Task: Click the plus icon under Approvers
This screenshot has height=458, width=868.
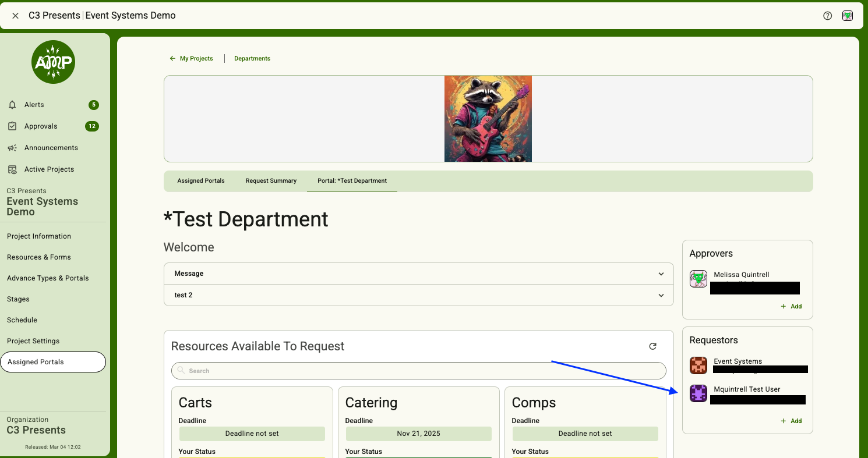Action: (x=784, y=307)
